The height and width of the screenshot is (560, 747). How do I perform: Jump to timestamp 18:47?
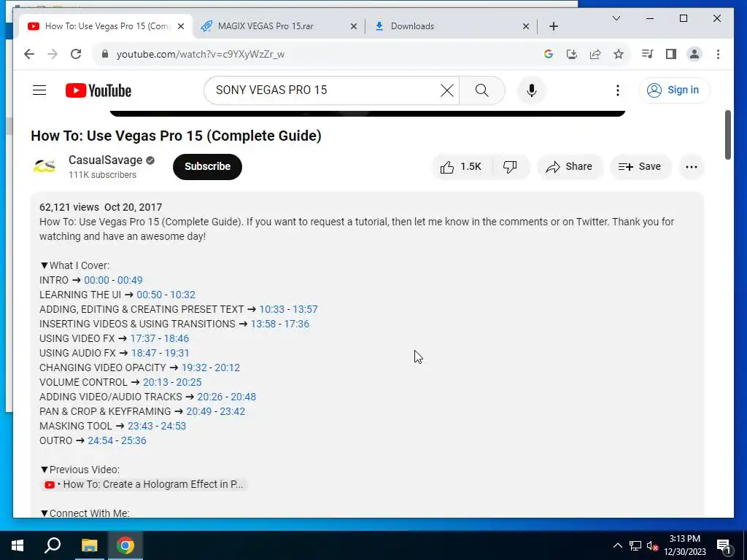coord(144,354)
